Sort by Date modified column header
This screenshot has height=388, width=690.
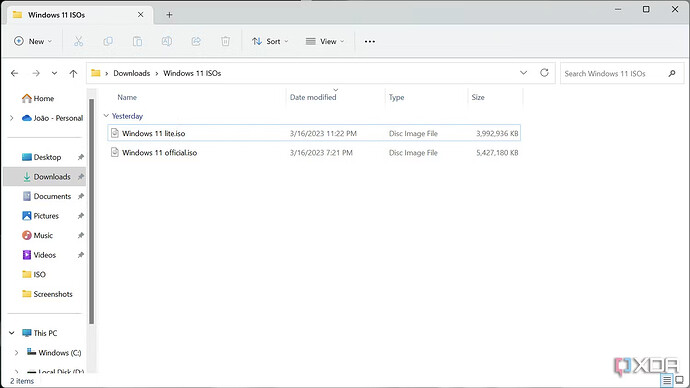(x=313, y=97)
